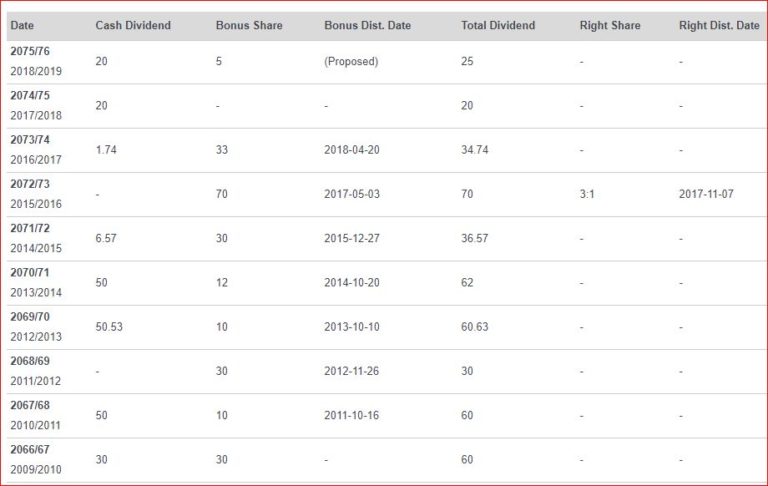Viewport: 768px width, 486px height.
Task: Click the 2018-04-20 bonus distribution date
Action: (x=352, y=150)
